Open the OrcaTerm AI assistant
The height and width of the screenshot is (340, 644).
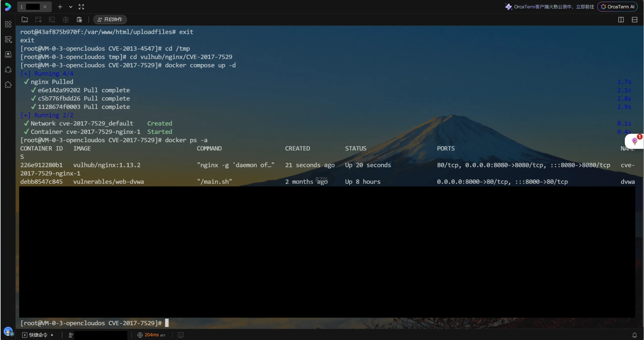pos(618,7)
